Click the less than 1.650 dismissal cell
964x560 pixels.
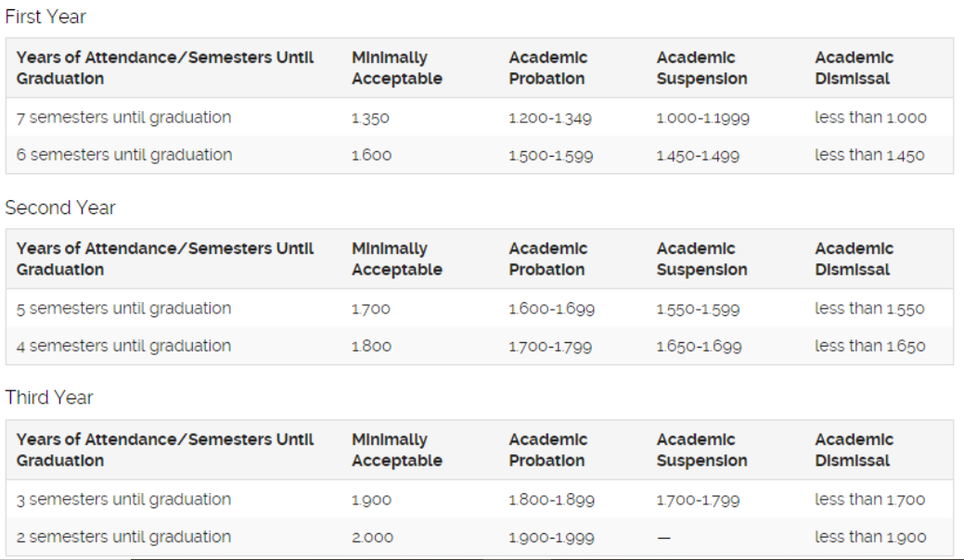click(x=869, y=347)
